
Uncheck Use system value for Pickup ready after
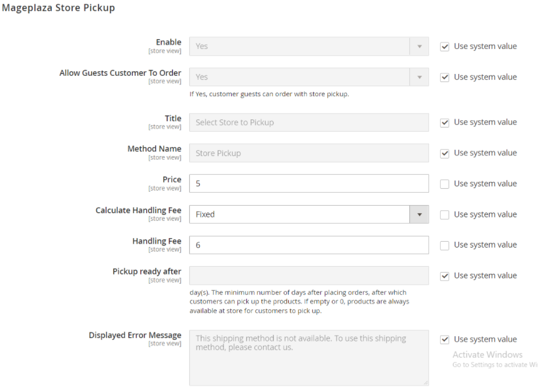pos(445,276)
